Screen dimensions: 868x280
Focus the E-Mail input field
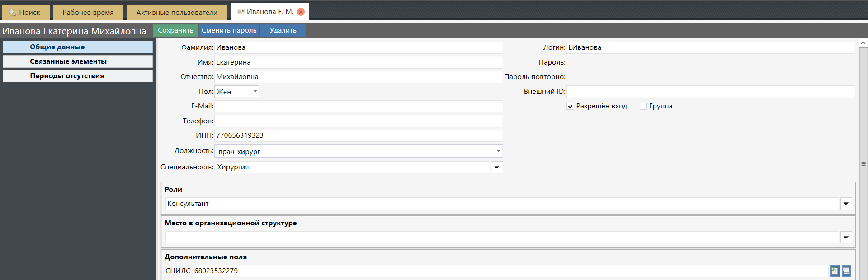click(359, 106)
